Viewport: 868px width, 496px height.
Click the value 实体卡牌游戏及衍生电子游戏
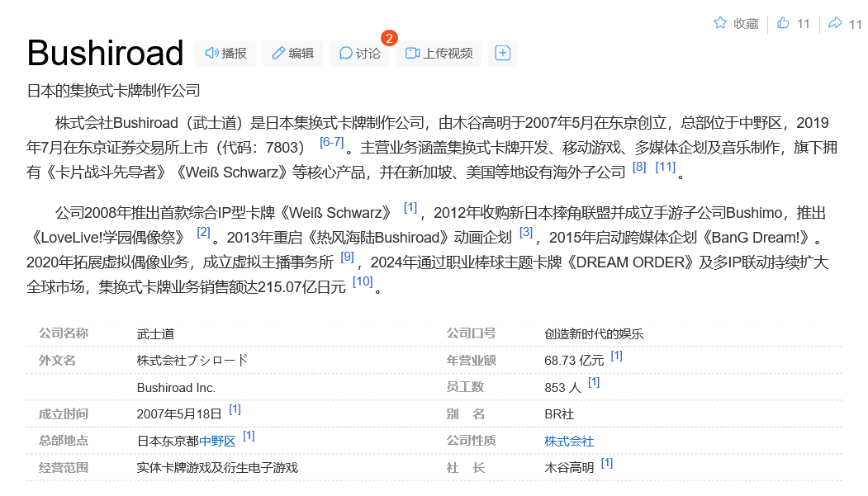pos(217,468)
